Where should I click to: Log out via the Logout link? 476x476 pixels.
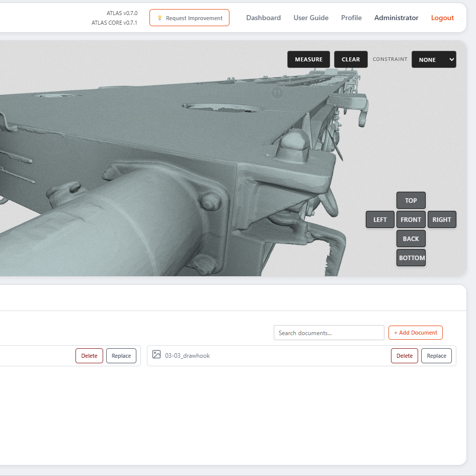click(442, 18)
